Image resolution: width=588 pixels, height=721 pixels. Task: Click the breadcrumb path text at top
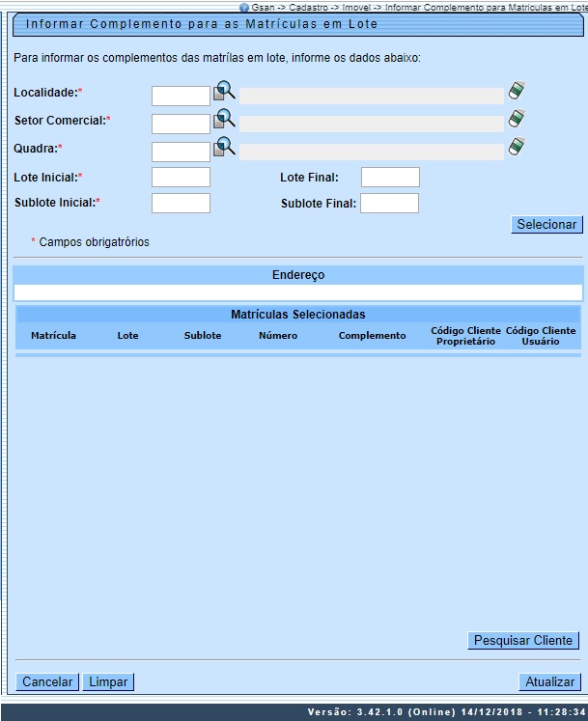point(420,8)
